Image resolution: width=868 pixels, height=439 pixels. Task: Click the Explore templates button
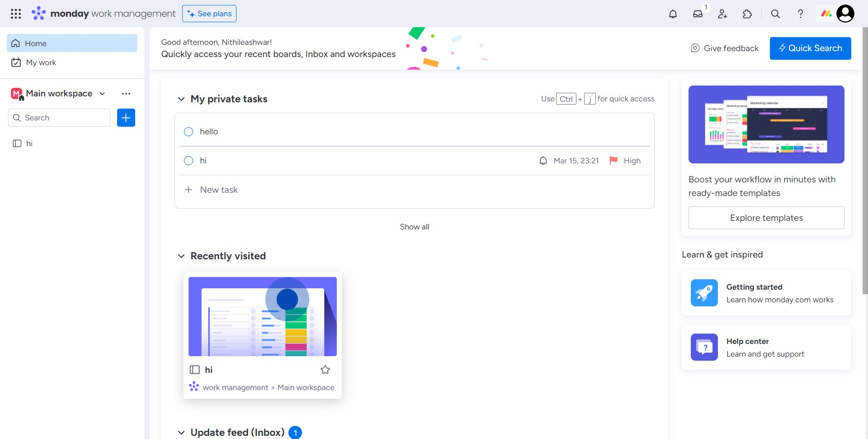pyautogui.click(x=766, y=218)
